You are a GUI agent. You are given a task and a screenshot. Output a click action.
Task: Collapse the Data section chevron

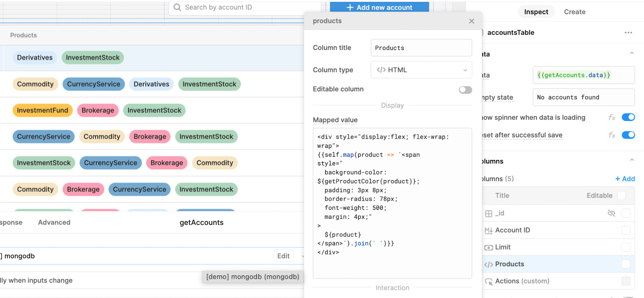[632, 54]
